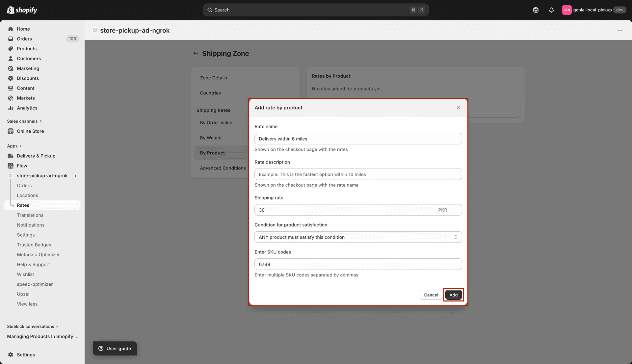The width and height of the screenshot is (632, 364).
Task: Click the Settings gear icon
Action: (11, 355)
